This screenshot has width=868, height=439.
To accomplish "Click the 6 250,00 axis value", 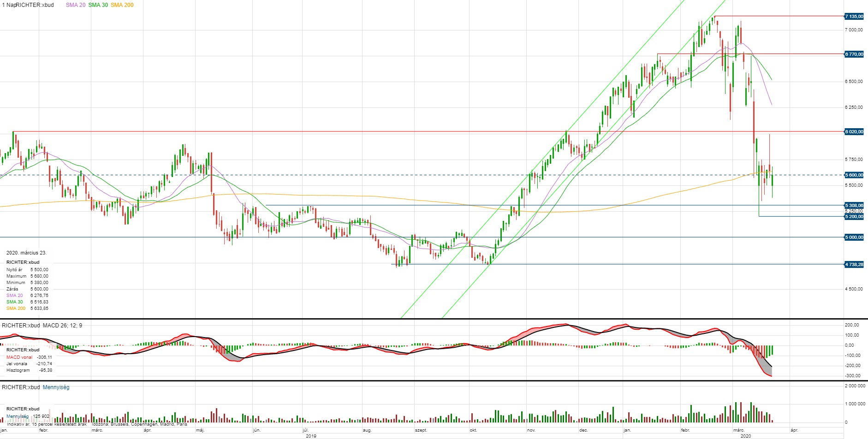I will point(854,107).
